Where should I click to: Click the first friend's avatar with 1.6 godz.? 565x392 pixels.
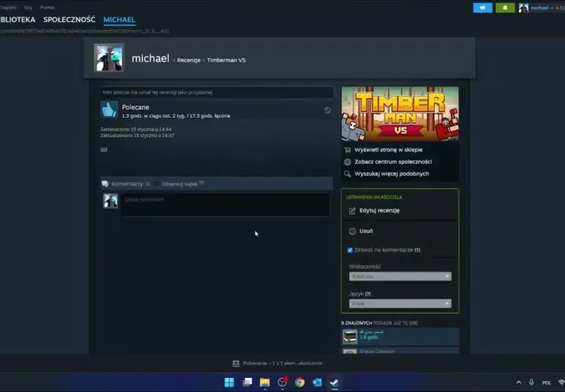pos(350,337)
